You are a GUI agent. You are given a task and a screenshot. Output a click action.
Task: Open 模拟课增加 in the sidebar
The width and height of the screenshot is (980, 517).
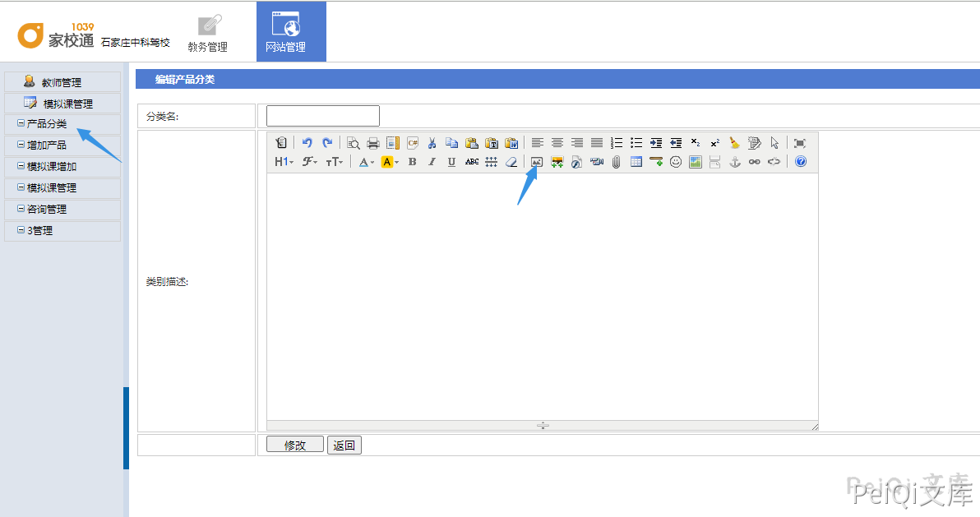[x=62, y=166]
